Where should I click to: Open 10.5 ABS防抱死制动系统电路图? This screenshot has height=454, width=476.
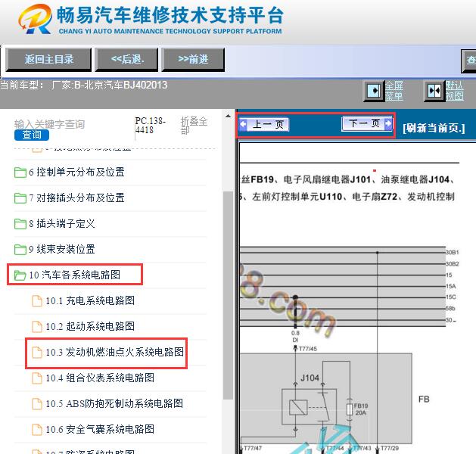pyautogui.click(x=114, y=403)
